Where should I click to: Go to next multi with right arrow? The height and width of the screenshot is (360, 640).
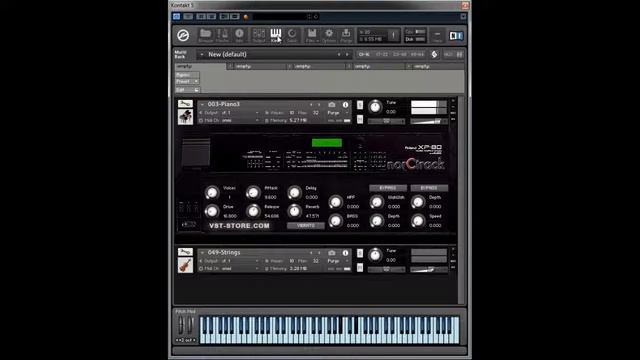coord(347,54)
